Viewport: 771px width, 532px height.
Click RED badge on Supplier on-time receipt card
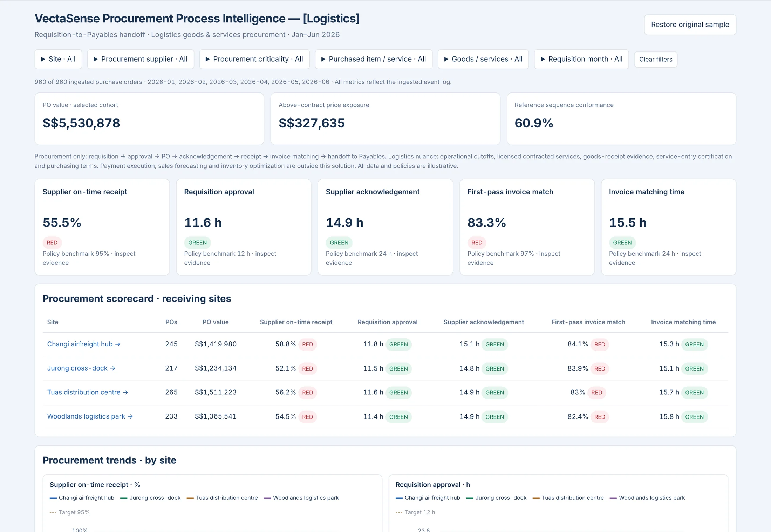coord(52,243)
